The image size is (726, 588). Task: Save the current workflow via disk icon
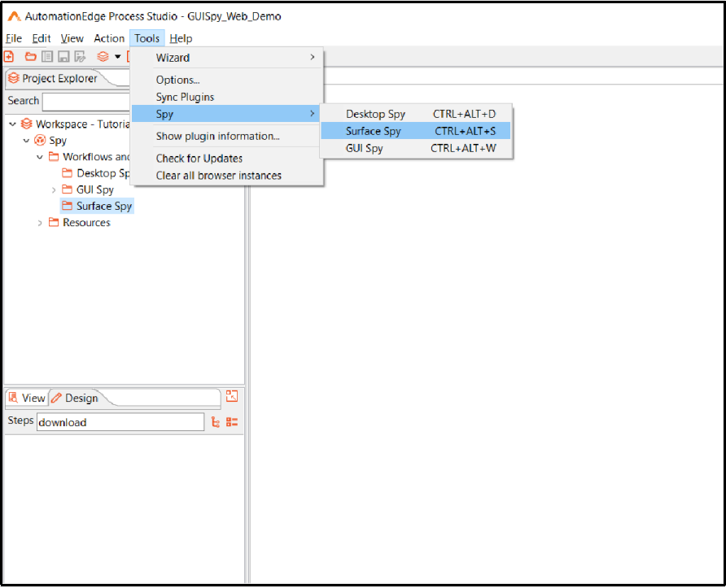63,57
